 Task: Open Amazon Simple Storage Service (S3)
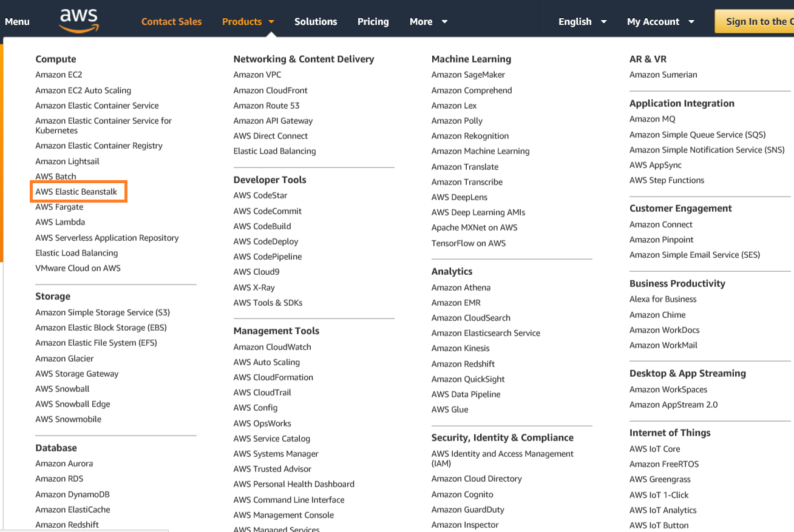click(x=103, y=312)
